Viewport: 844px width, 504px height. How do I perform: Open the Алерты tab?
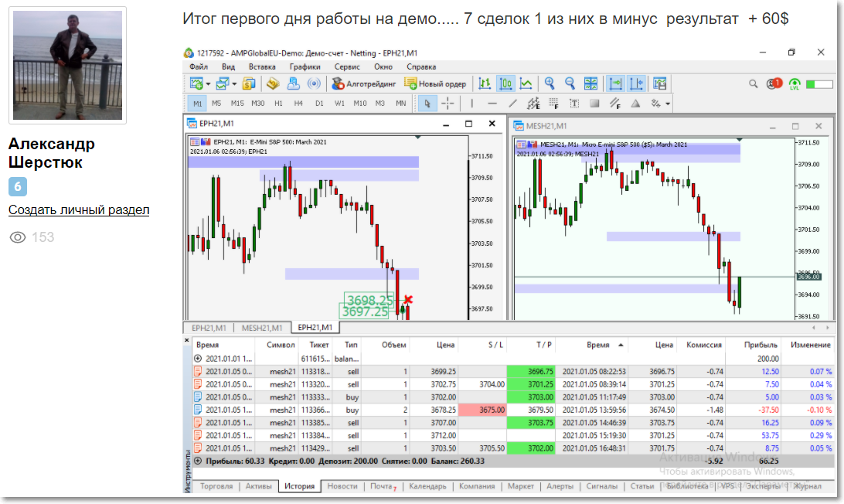[560, 485]
